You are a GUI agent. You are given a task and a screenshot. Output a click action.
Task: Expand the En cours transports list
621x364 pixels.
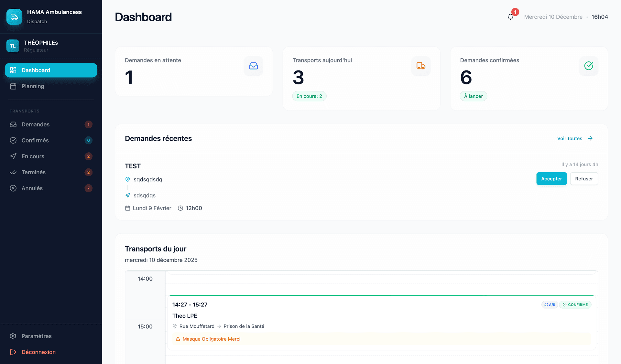[33, 156]
